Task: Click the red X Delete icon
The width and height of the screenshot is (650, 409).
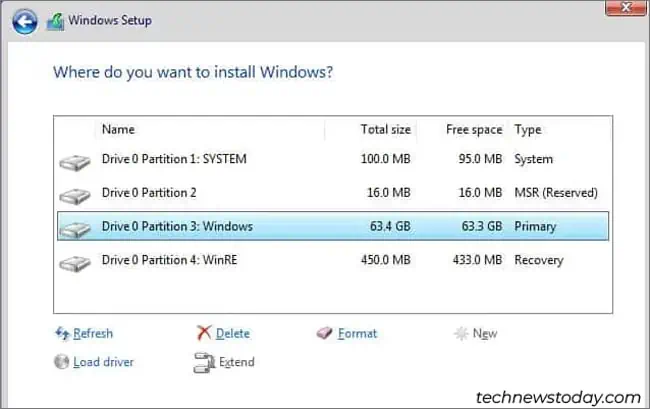Action: click(x=204, y=333)
